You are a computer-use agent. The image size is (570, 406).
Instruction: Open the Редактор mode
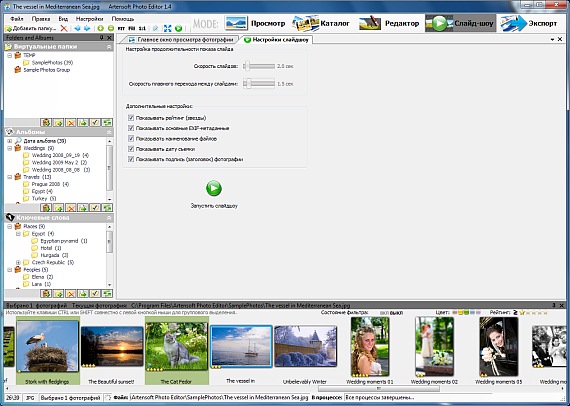(x=389, y=23)
